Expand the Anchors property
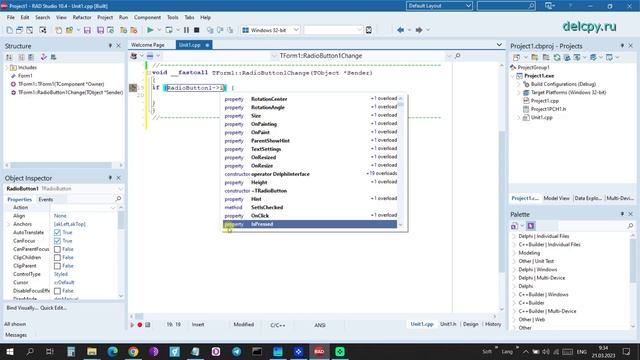This screenshot has width=640, height=360. (x=9, y=224)
